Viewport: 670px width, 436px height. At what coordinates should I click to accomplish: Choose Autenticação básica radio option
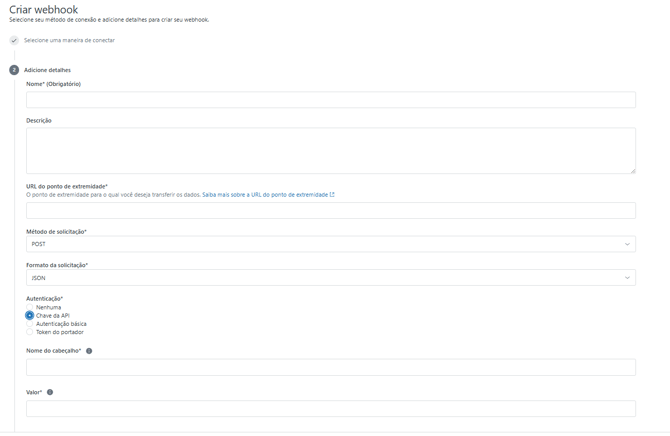tap(29, 324)
